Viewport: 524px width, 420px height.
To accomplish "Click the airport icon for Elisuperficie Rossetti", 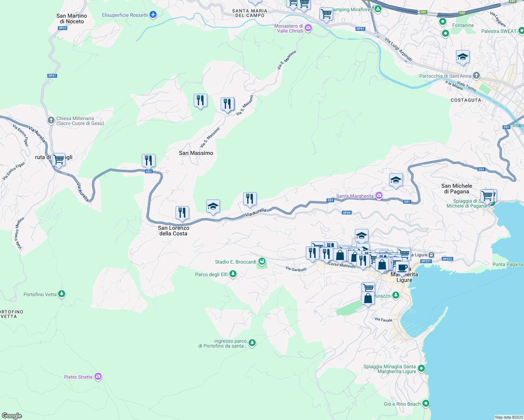I will click(153, 15).
